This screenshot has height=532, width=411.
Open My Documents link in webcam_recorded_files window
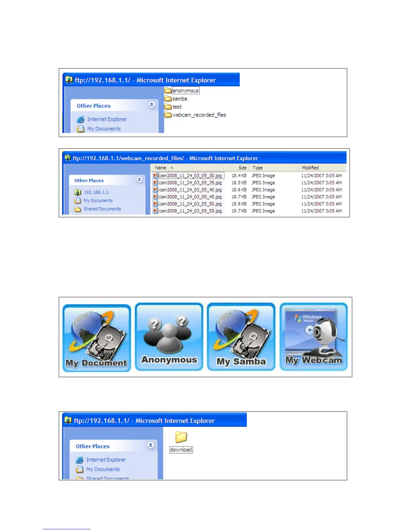[x=98, y=201]
